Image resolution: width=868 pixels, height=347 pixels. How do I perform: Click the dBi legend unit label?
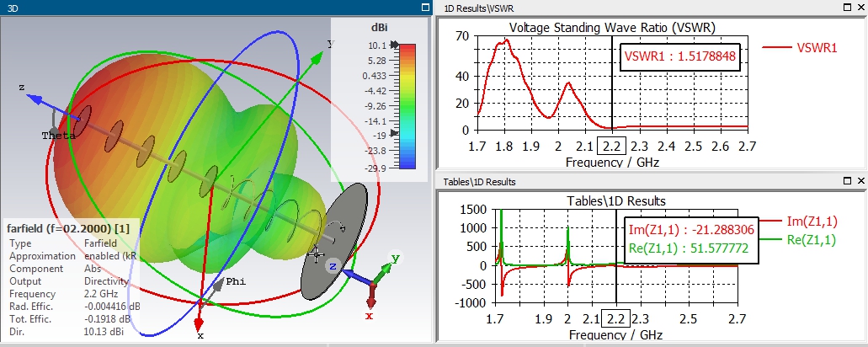(x=377, y=27)
